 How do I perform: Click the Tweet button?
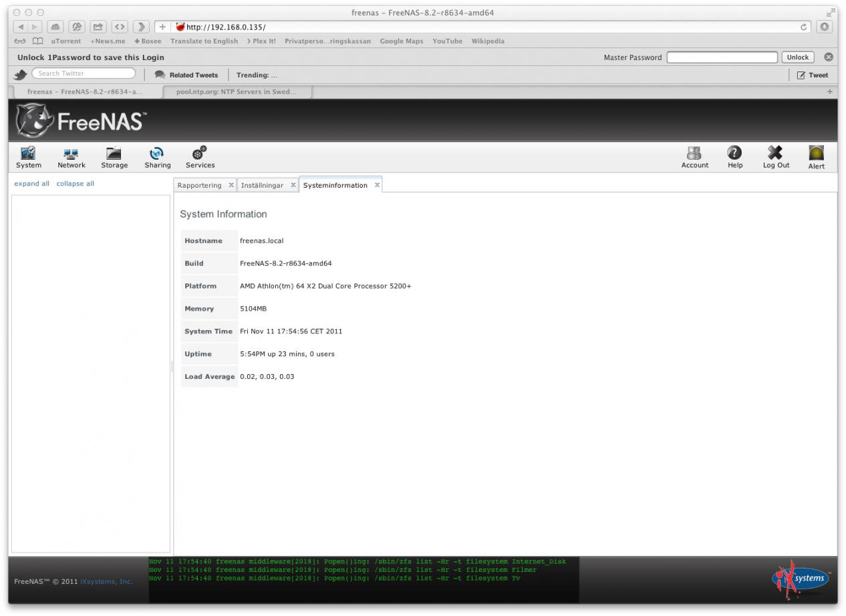pos(813,75)
